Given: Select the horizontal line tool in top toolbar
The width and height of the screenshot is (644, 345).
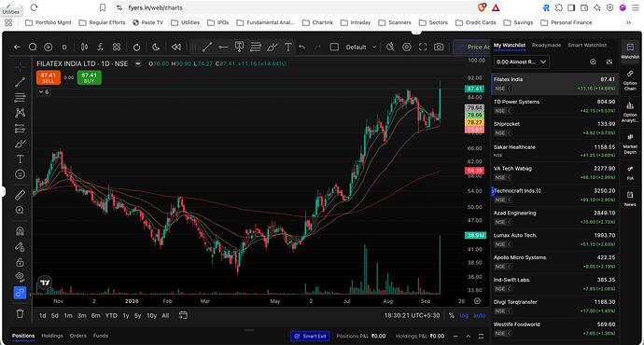Looking at the screenshot, I should pos(223,48).
